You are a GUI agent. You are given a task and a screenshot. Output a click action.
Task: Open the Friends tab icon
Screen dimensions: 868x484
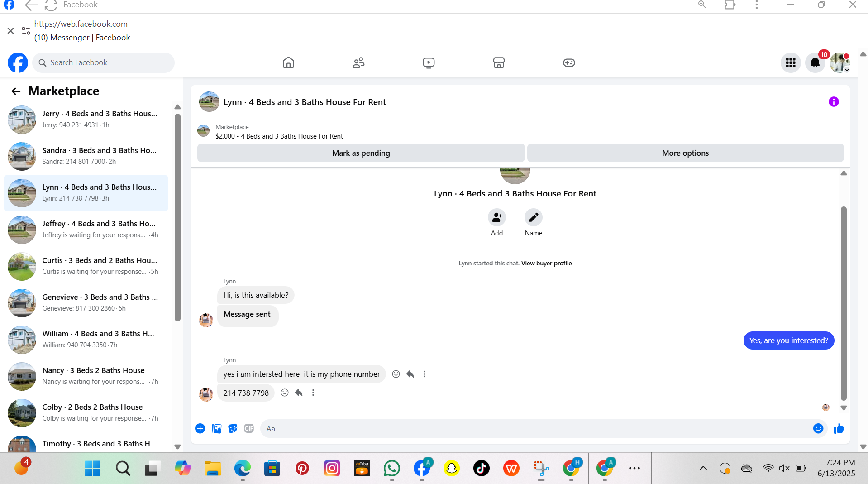[358, 62]
